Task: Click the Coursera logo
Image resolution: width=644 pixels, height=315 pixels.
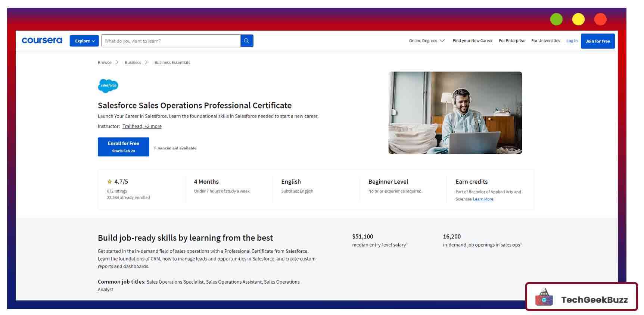Action: pyautogui.click(x=42, y=40)
